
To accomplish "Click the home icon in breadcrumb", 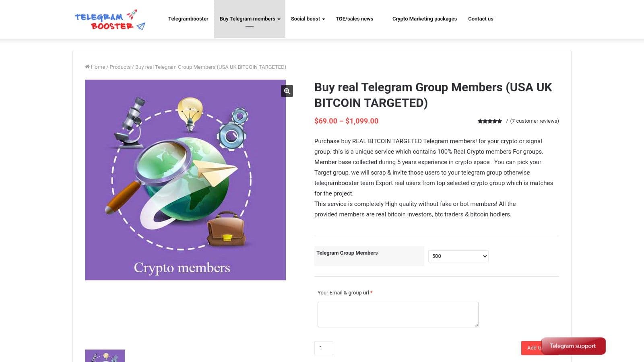I will (x=87, y=67).
